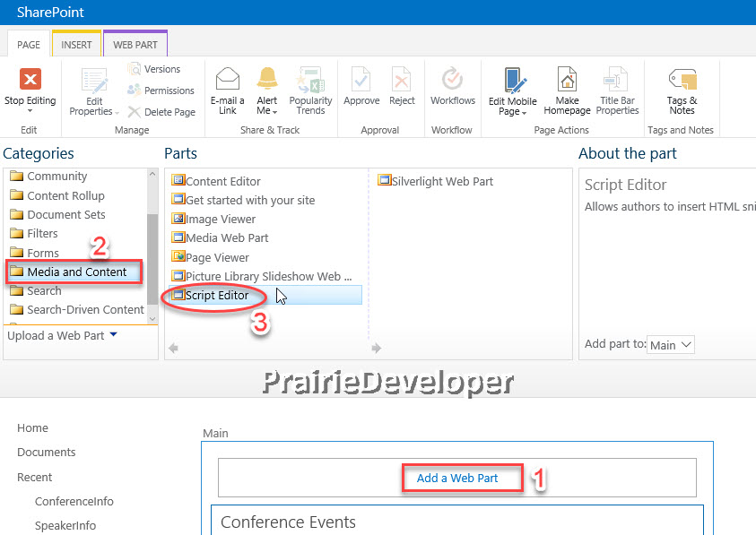Click Edit Mobile Page icon
This screenshot has height=535, width=756.
click(514, 80)
